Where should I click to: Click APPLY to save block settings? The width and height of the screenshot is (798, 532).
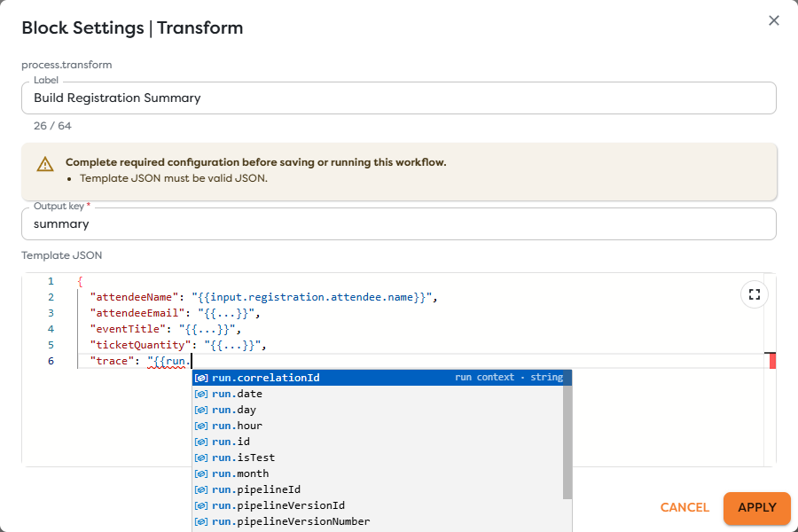[757, 507]
